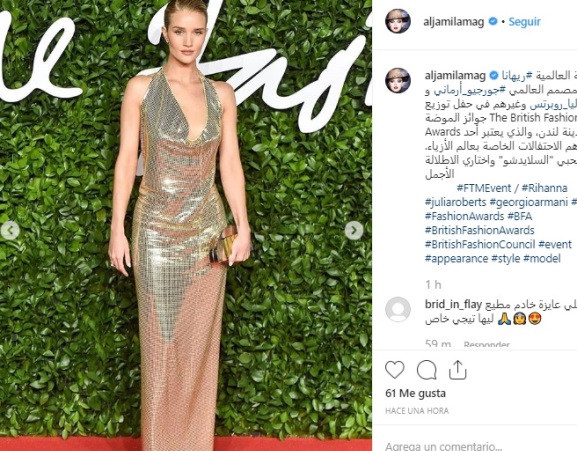
Task: Click the aljamilamag avatar beside the caption
Action: coord(398,80)
